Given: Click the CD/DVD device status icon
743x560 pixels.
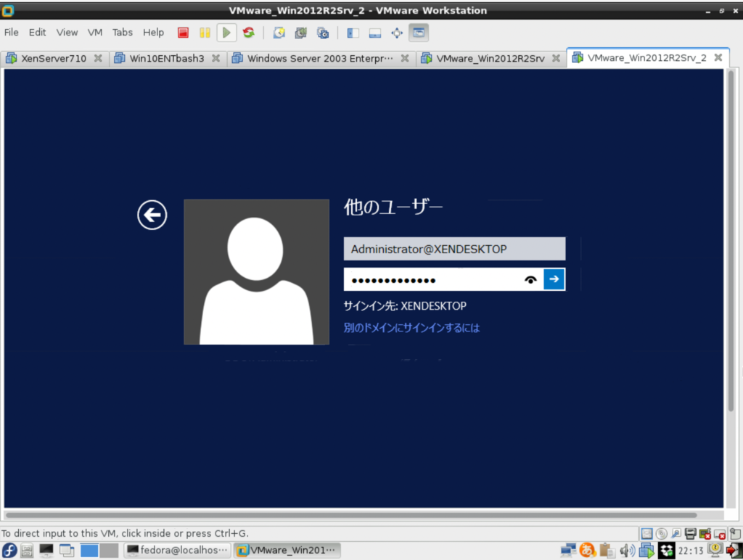Looking at the screenshot, I should (x=662, y=534).
